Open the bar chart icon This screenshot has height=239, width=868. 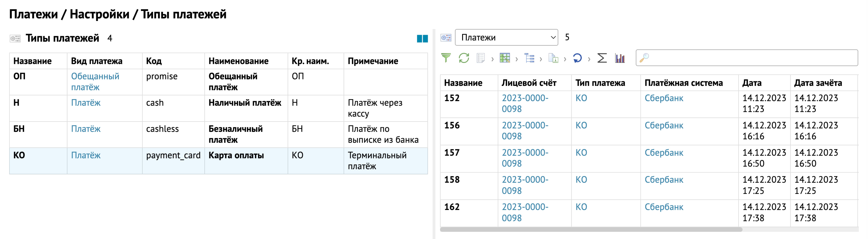(x=620, y=58)
